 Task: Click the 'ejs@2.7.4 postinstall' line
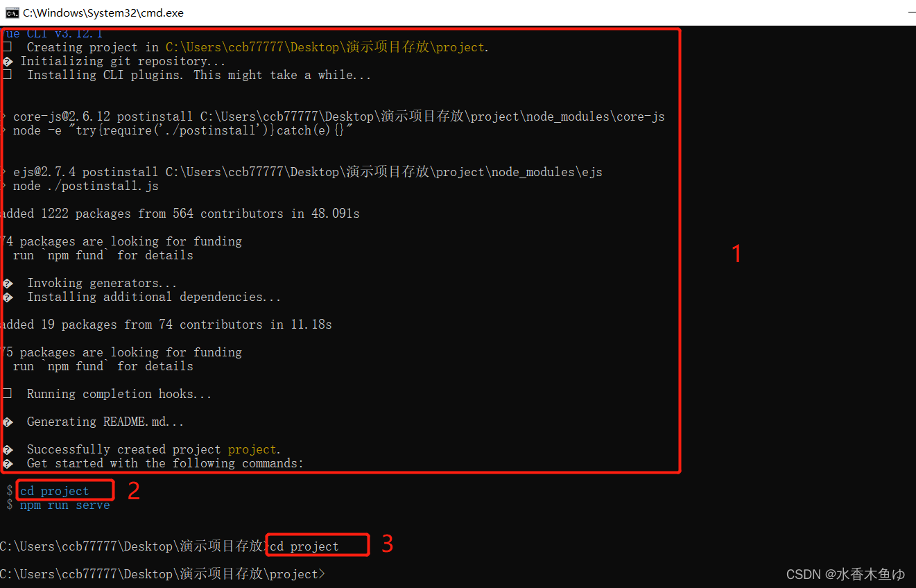302,172
